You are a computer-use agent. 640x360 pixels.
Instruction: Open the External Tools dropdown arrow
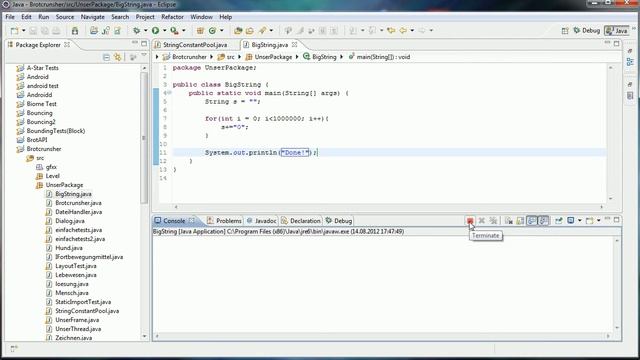(184, 31)
